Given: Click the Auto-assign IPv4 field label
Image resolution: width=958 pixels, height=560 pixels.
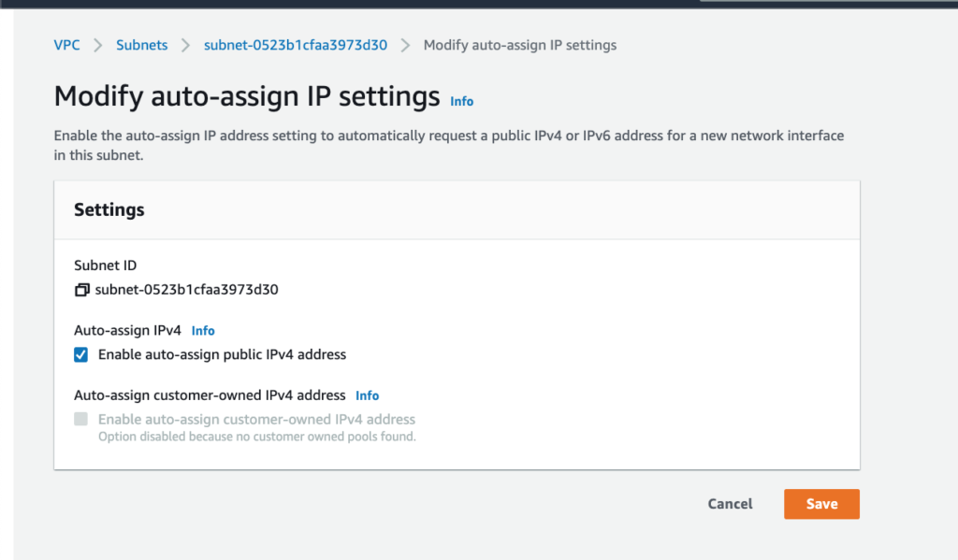Looking at the screenshot, I should (x=128, y=331).
